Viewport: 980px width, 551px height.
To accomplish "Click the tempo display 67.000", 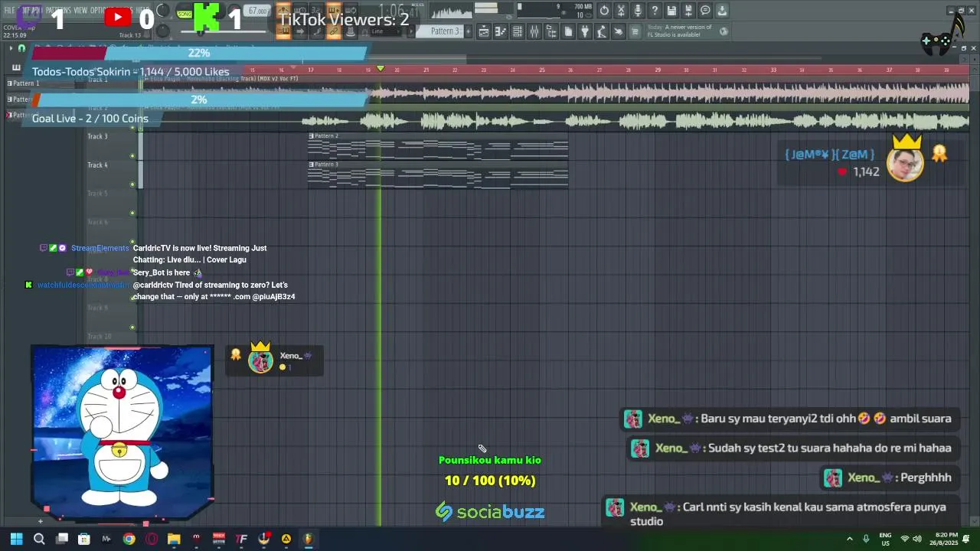I will pos(258,11).
